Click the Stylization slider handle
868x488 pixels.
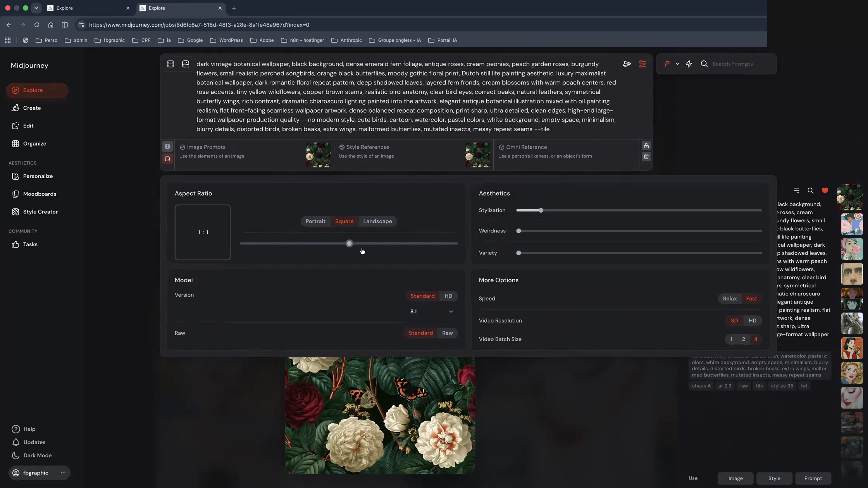point(541,211)
